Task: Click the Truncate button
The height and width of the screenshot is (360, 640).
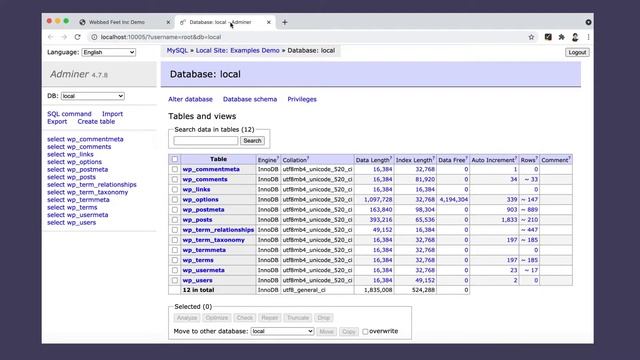Action: click(298, 318)
